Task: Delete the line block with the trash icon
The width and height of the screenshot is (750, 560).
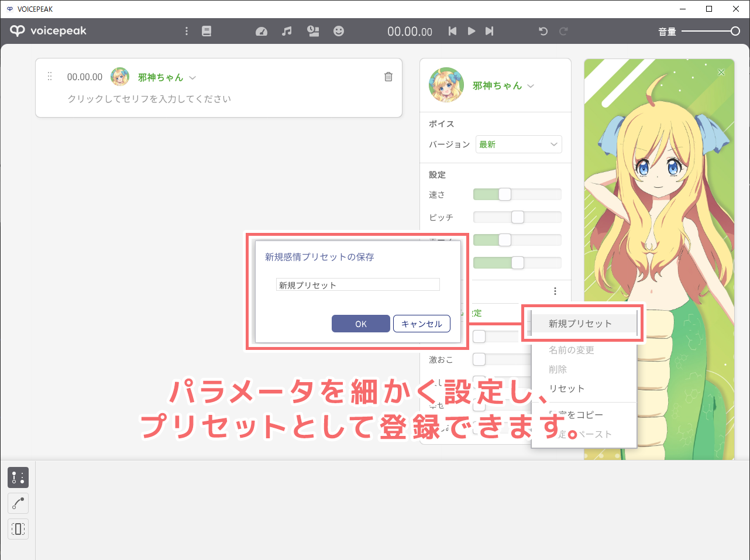Action: (x=388, y=77)
